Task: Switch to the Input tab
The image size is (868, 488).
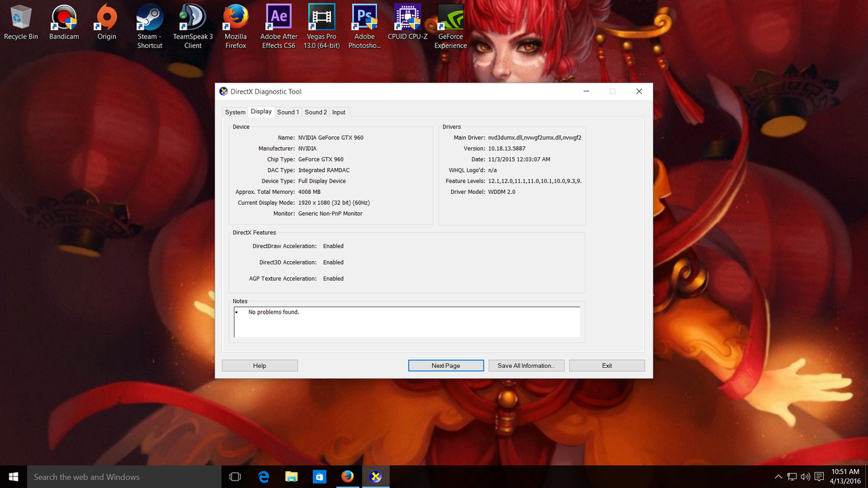Action: pos(338,113)
